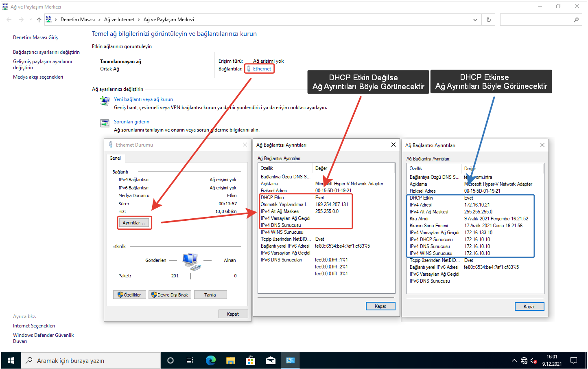
Task: Open Microsoft Edge from the taskbar
Action: point(210,360)
